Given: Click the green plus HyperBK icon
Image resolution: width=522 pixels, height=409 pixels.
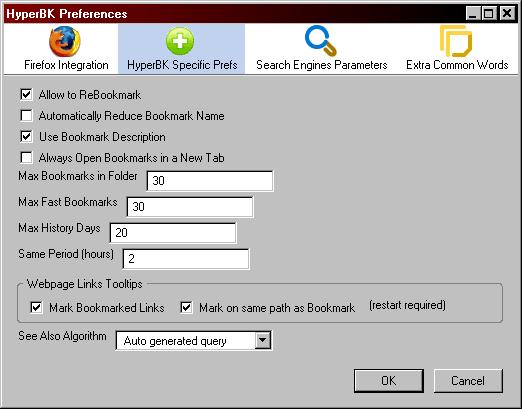Looking at the screenshot, I should pyautogui.click(x=180, y=41).
